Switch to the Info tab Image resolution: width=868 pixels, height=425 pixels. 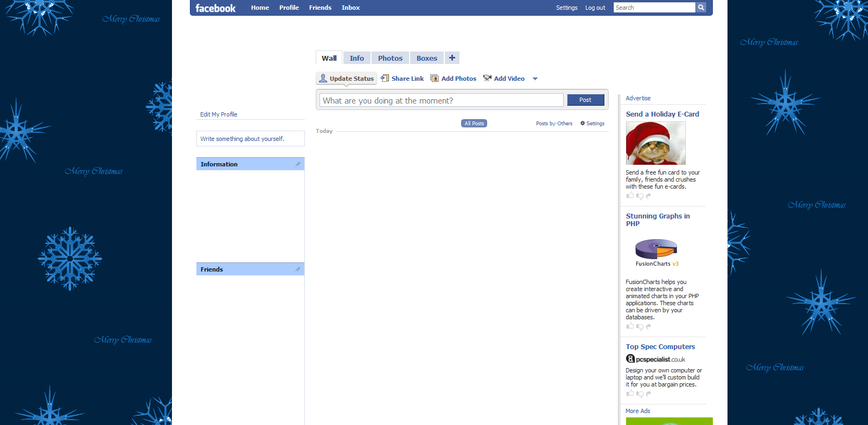tap(356, 58)
